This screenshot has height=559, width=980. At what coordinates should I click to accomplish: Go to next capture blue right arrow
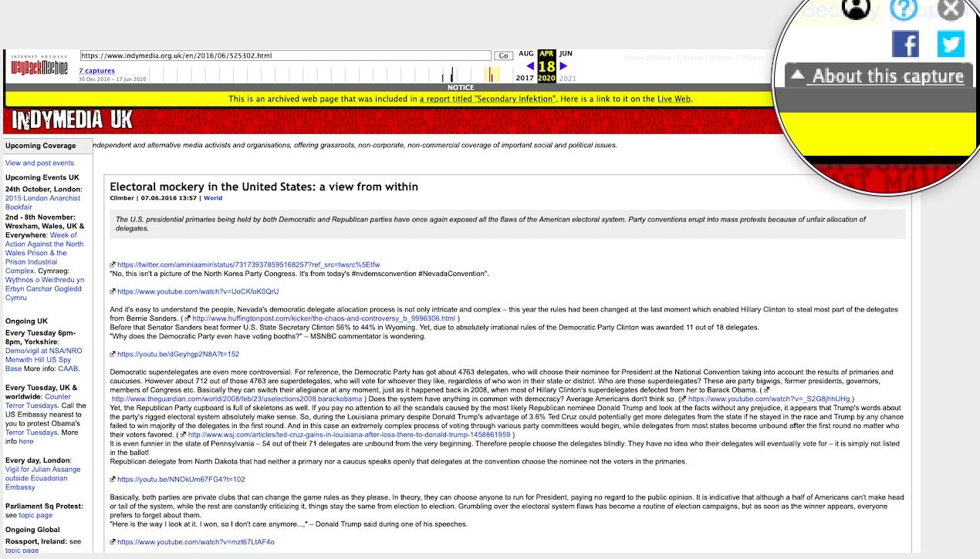(563, 66)
